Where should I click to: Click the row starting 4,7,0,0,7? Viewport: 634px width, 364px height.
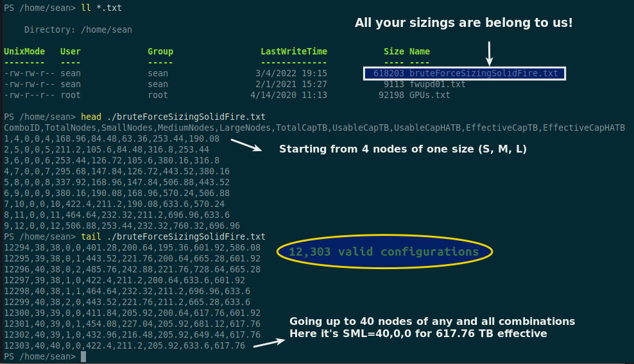tap(117, 171)
